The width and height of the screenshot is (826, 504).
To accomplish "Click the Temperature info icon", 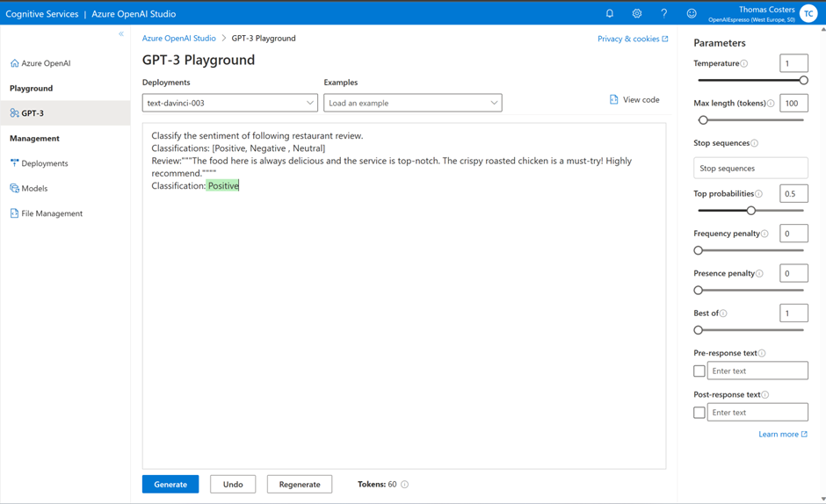I will tap(743, 63).
